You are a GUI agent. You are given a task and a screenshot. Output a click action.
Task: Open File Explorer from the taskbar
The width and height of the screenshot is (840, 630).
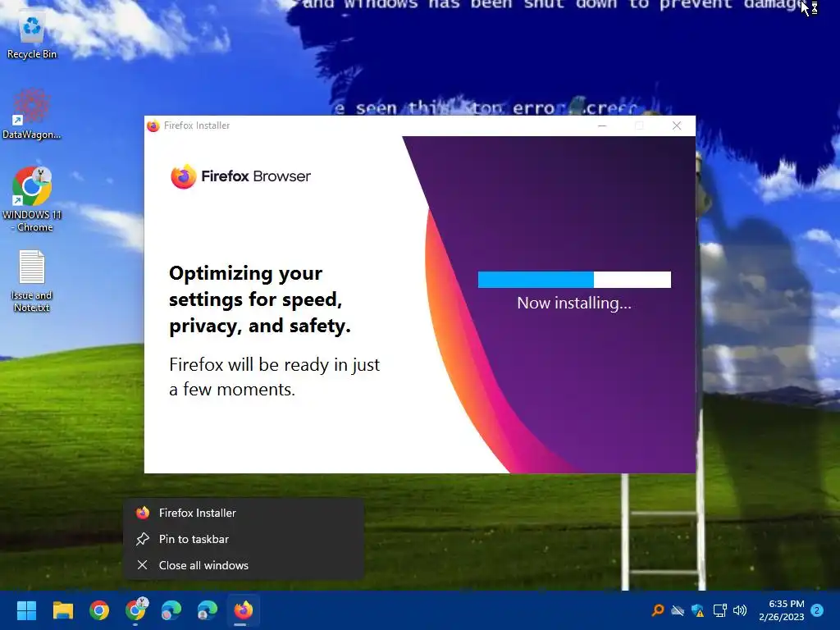pyautogui.click(x=62, y=610)
